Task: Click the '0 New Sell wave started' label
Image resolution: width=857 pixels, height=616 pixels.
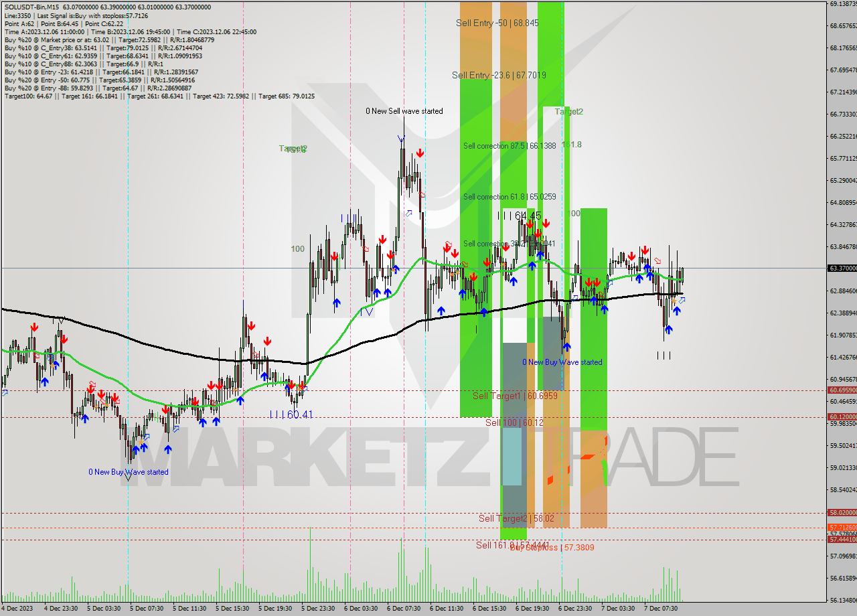Action: coord(404,111)
